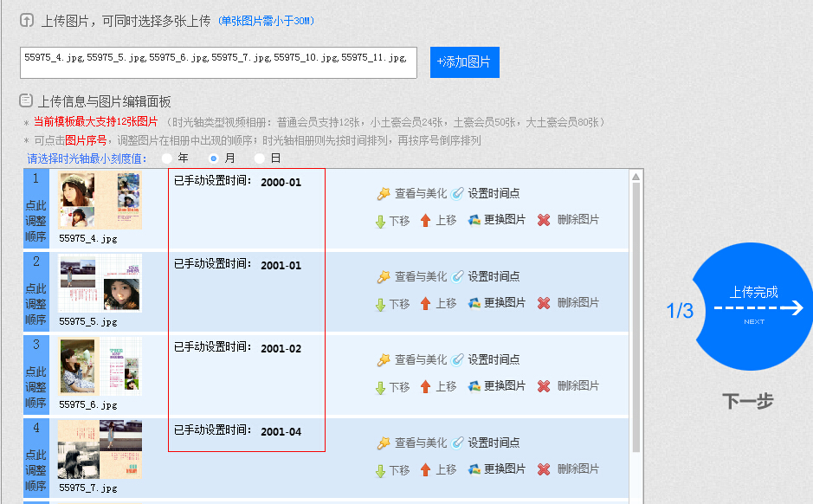This screenshot has height=504, width=813.
Task: Click green move down arrow for 55975_5.jpg
Action: point(380,304)
